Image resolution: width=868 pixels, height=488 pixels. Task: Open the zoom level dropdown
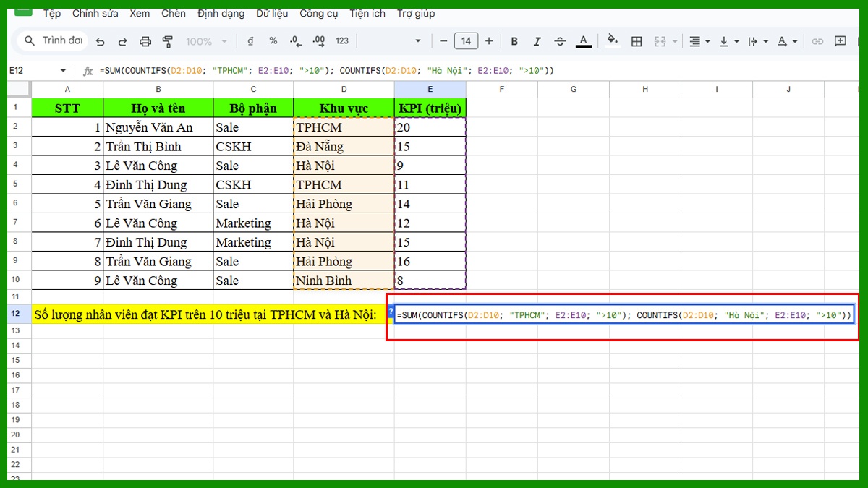click(206, 41)
